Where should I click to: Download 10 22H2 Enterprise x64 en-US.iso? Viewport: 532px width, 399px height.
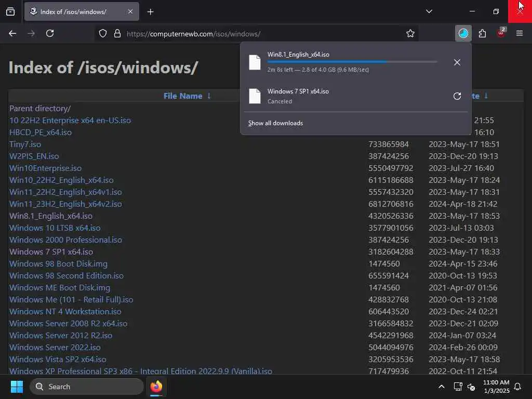click(x=70, y=121)
